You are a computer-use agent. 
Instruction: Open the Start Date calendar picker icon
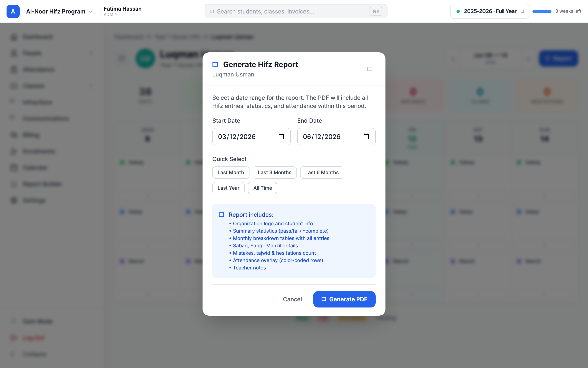coord(281,137)
